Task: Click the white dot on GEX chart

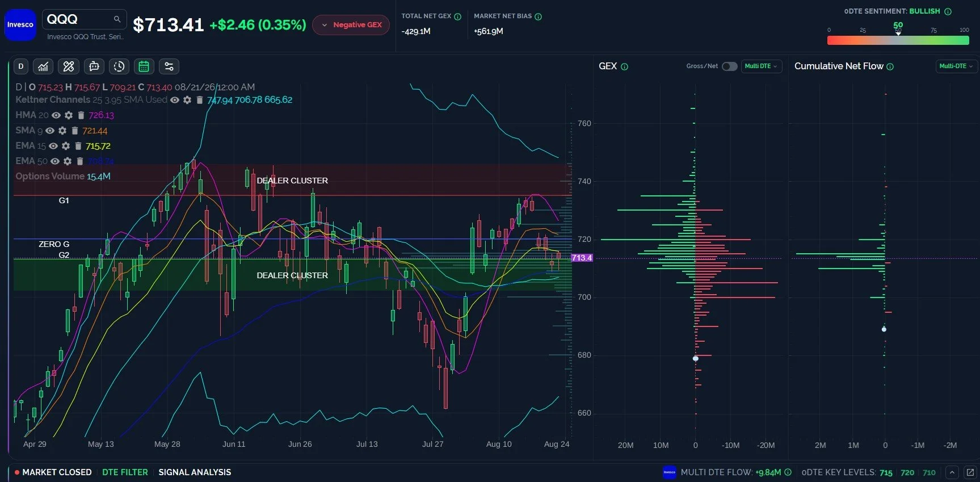Action: click(696, 358)
